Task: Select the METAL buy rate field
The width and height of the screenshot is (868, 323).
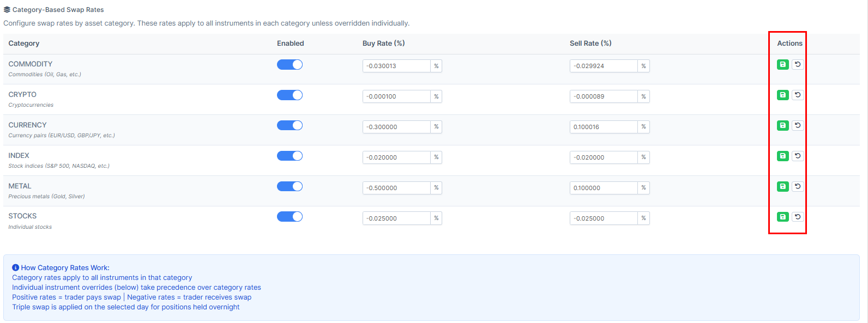Action: tap(396, 188)
